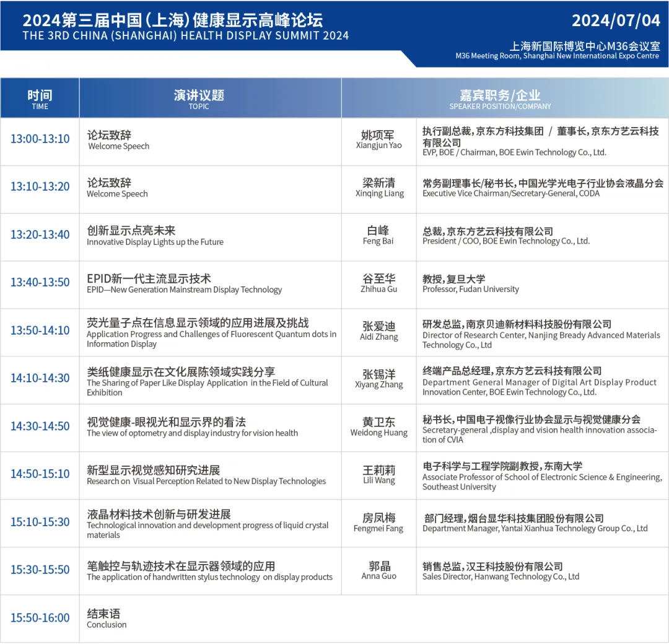Click the 结束语 Conclusion row
This screenshot has height=644, width=669.
pyautogui.click(x=107, y=618)
